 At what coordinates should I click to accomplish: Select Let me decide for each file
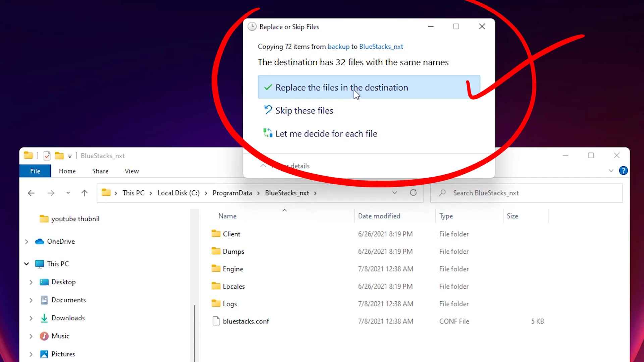(x=326, y=133)
